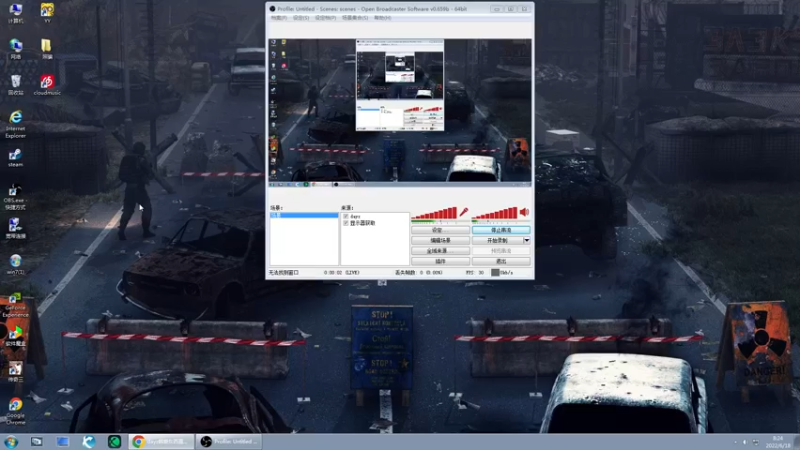Open the third OBS menu labeled (P)
The image size is (800, 450).
[326, 18]
